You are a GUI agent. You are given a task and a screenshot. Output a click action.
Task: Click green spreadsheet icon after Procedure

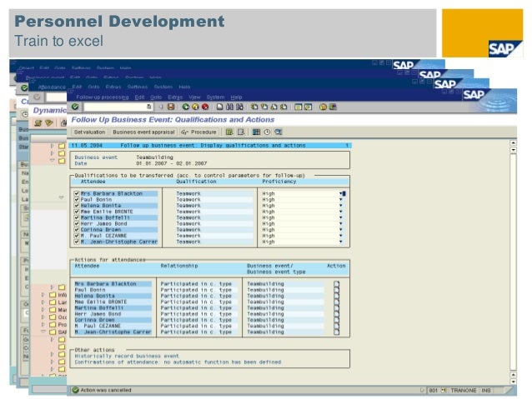tap(229, 132)
